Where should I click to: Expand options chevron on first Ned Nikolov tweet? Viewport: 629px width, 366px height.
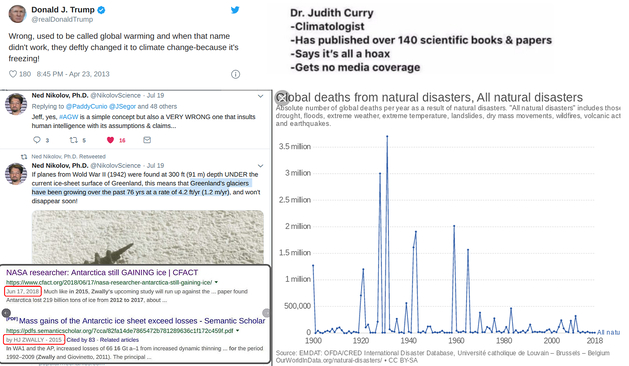260,96
